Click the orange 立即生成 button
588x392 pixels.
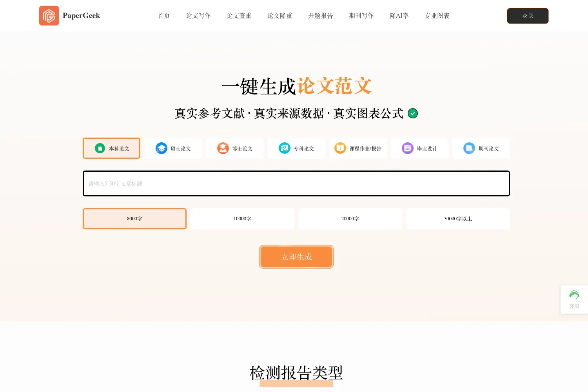(x=296, y=257)
